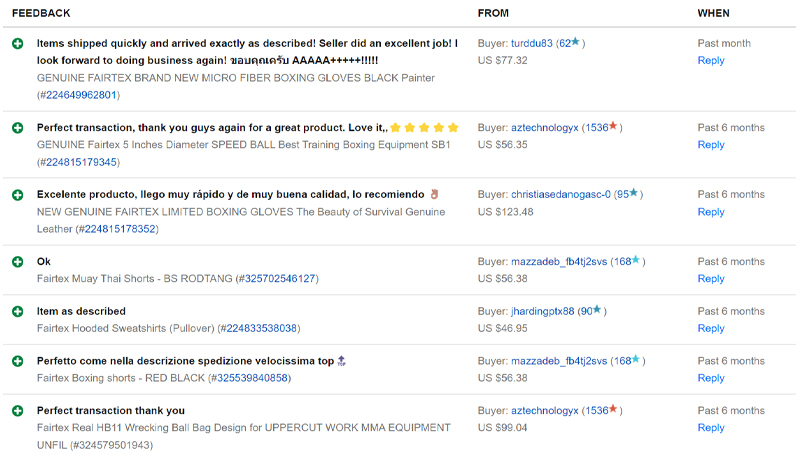Click blue star next to turddu83 score
Viewport: 800px width, 453px height.
coord(576,42)
